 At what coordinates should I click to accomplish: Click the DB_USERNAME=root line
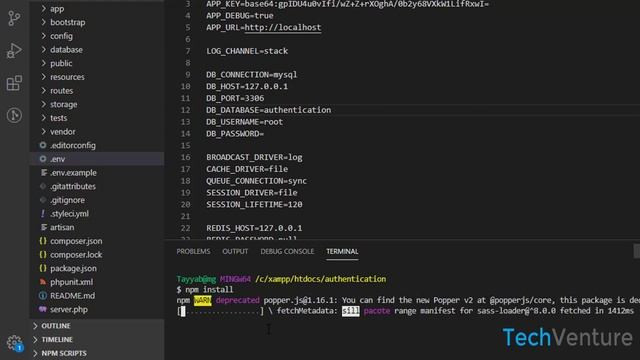[244, 122]
